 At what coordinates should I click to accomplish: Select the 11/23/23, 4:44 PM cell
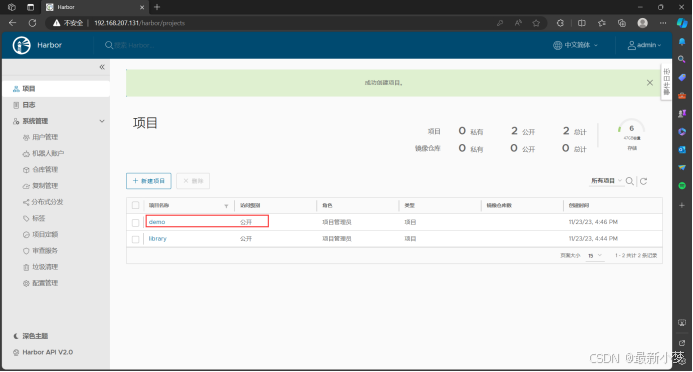pyautogui.click(x=593, y=239)
